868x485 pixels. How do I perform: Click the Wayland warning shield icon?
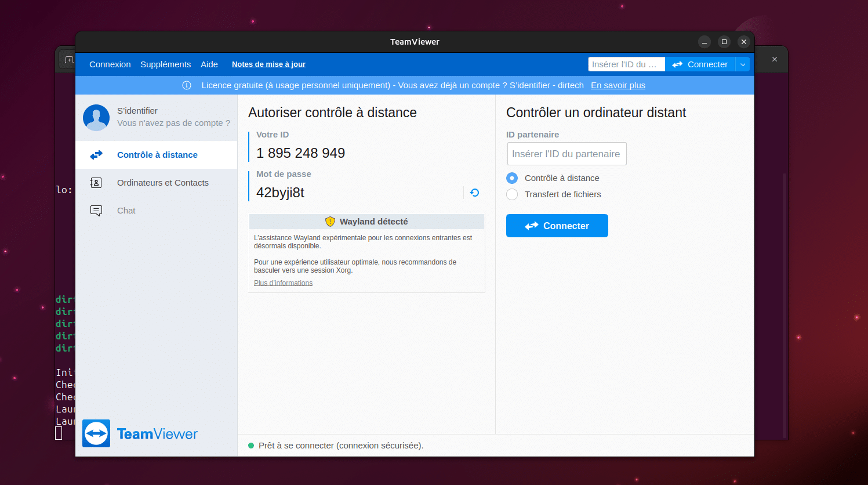click(x=330, y=222)
